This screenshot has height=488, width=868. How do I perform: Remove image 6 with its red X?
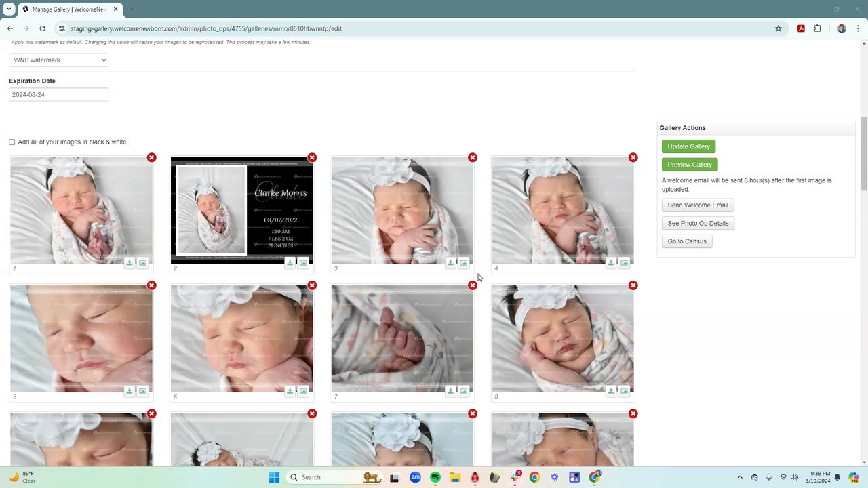(x=312, y=285)
